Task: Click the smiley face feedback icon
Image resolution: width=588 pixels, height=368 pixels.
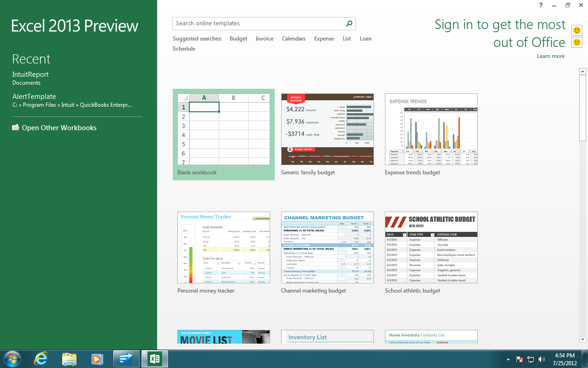Action: pyautogui.click(x=577, y=30)
